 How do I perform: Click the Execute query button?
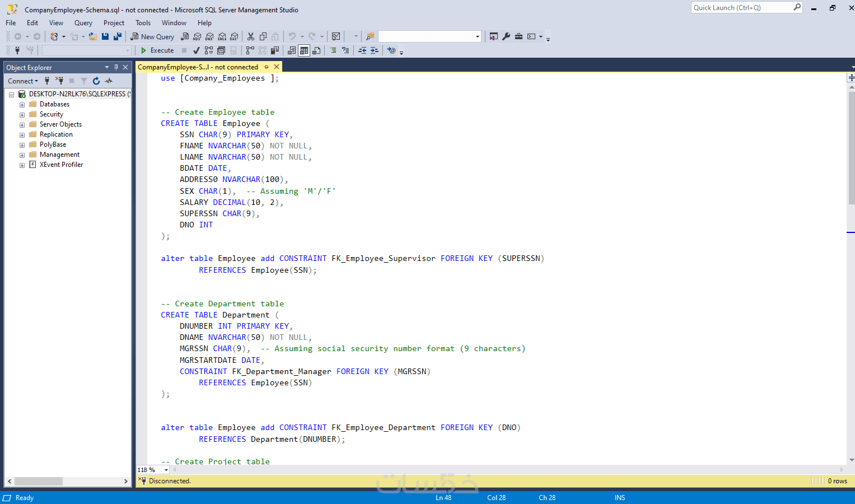(157, 50)
